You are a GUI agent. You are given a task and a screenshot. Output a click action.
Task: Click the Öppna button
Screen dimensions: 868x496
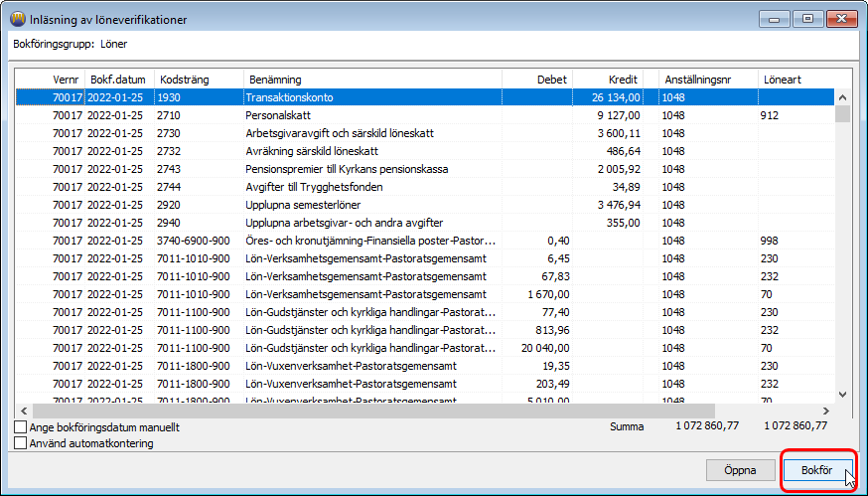click(x=740, y=470)
